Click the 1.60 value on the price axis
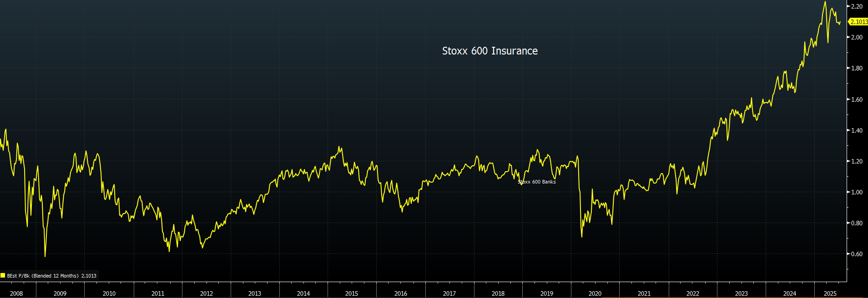Screen dimensions: 868x298 857,99
